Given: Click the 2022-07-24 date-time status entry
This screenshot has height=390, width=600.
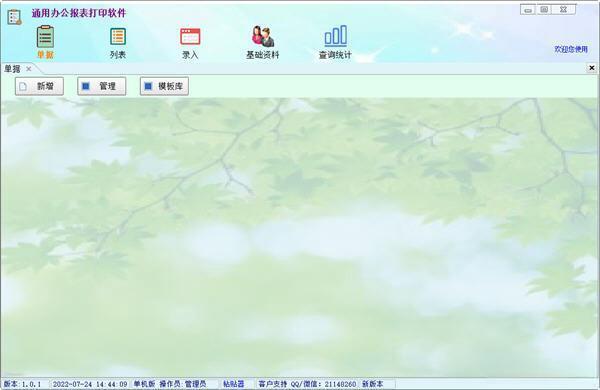Looking at the screenshot, I should point(90,383).
